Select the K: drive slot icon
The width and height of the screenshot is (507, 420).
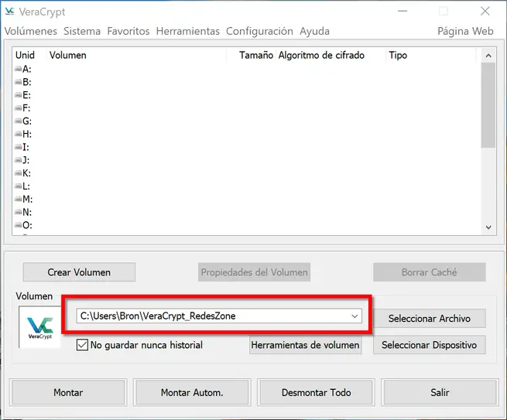tap(18, 173)
